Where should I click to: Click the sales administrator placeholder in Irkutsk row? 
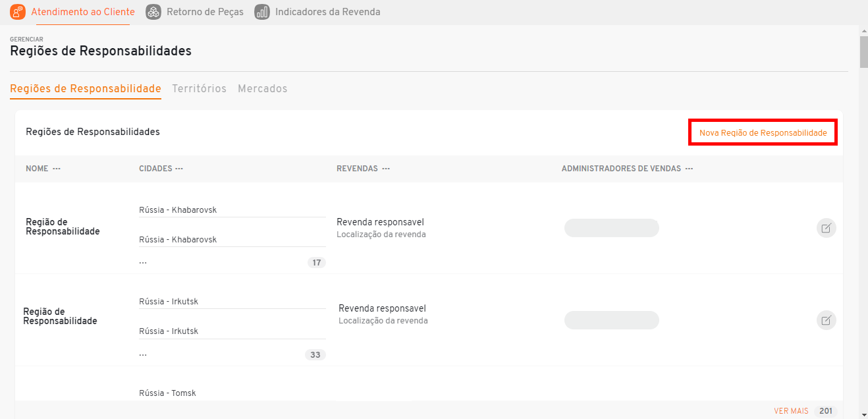tap(612, 320)
